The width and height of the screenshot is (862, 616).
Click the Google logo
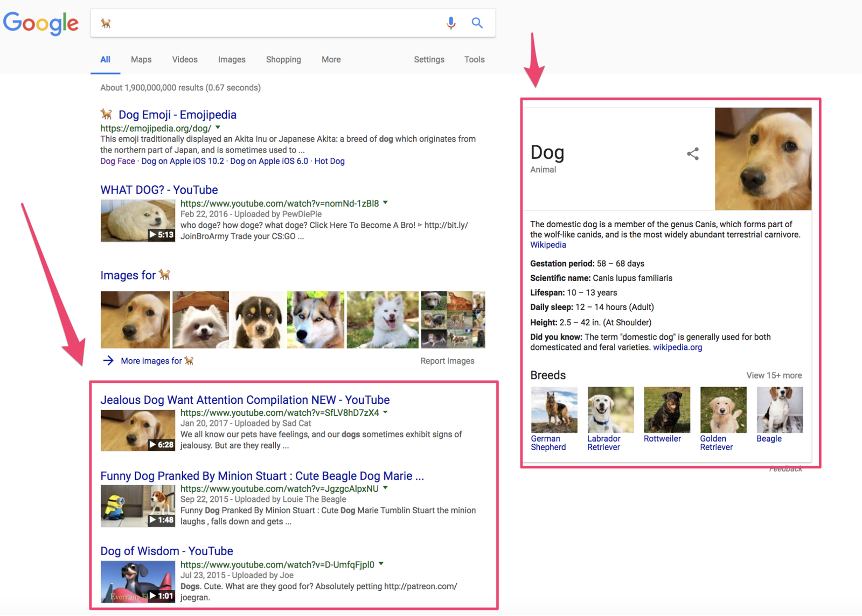click(41, 23)
